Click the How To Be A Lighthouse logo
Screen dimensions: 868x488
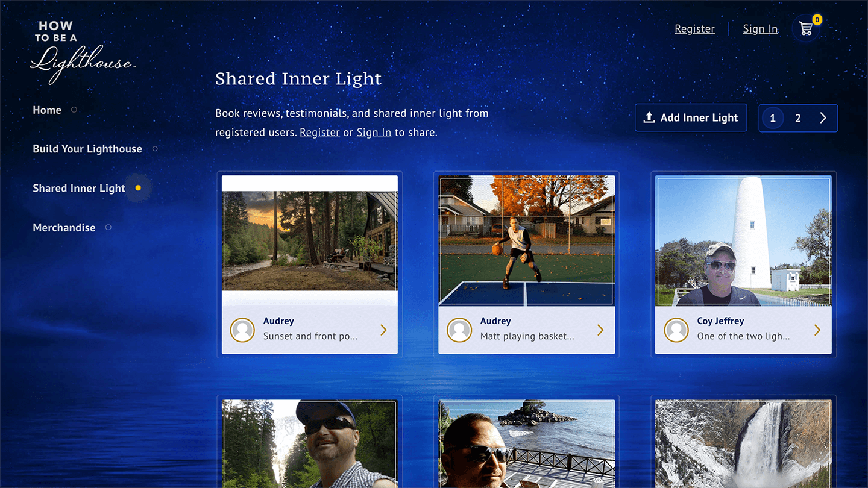pyautogui.click(x=81, y=52)
